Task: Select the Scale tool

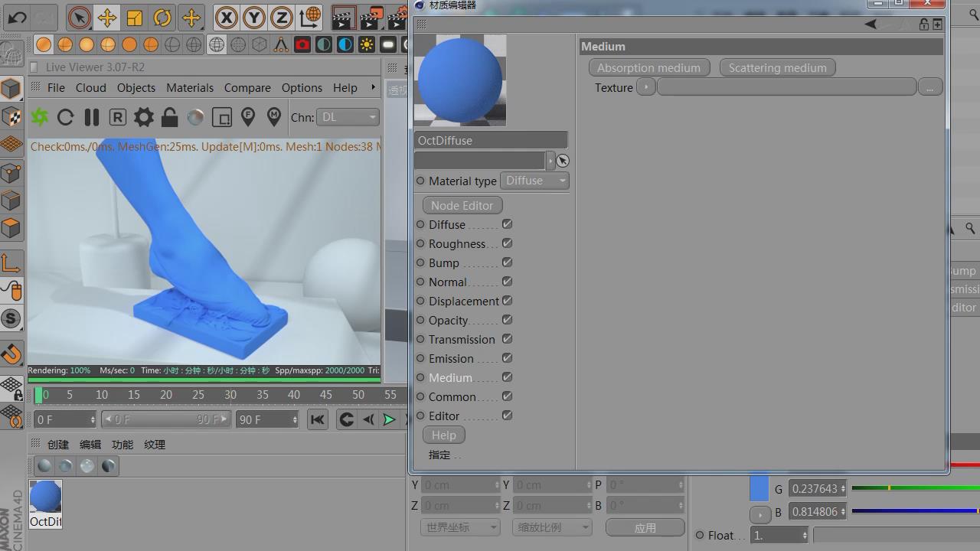Action: 135,17
